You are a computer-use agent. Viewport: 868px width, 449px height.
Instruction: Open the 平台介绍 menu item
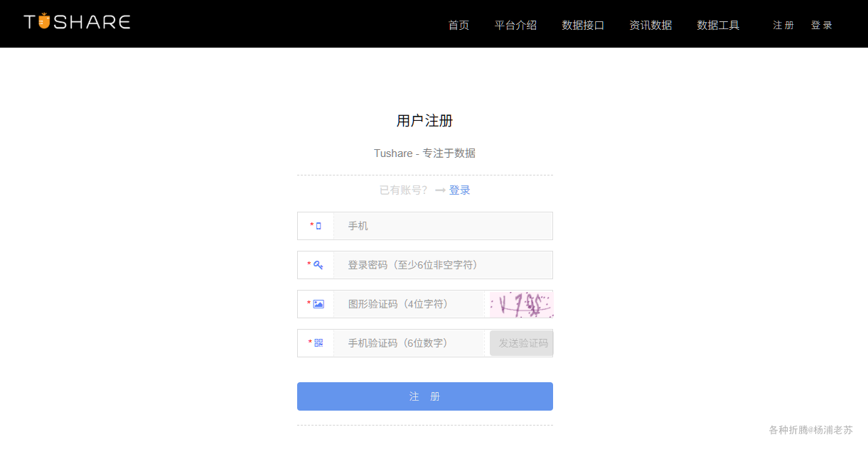tap(515, 25)
